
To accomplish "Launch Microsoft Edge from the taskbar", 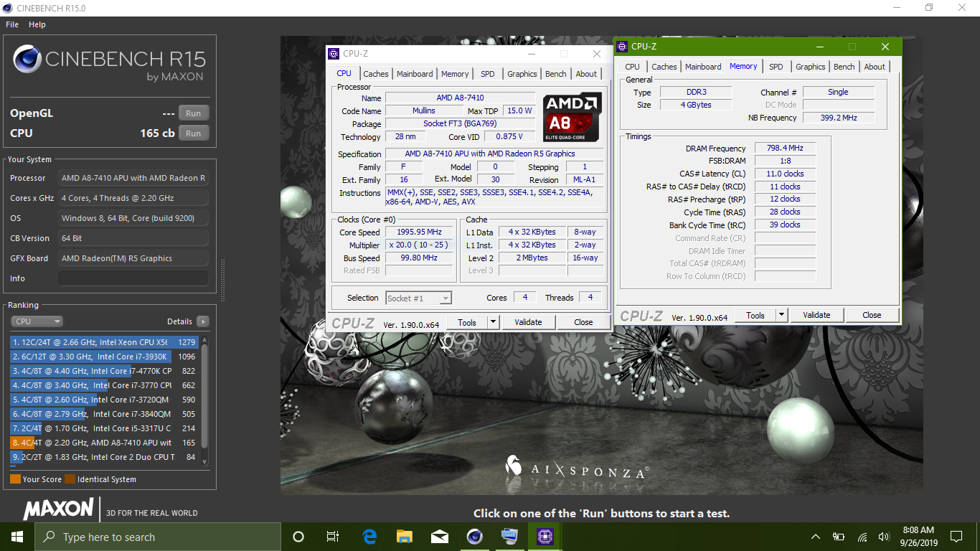I will pyautogui.click(x=369, y=537).
